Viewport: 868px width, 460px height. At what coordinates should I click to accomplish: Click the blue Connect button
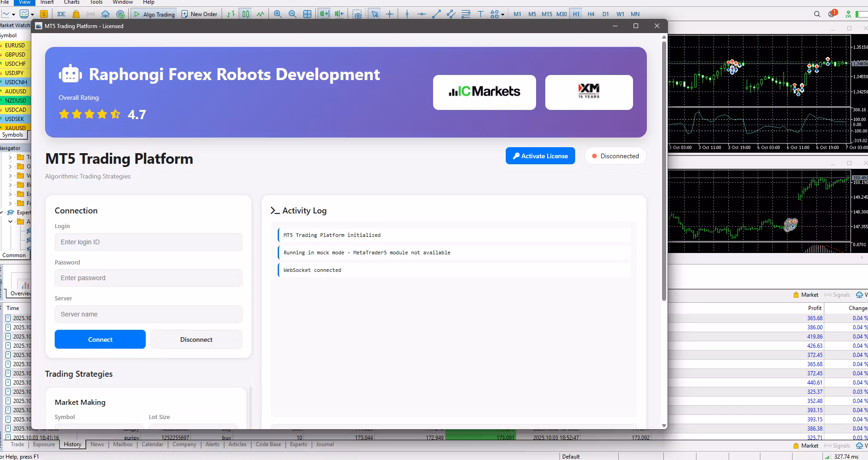point(100,339)
